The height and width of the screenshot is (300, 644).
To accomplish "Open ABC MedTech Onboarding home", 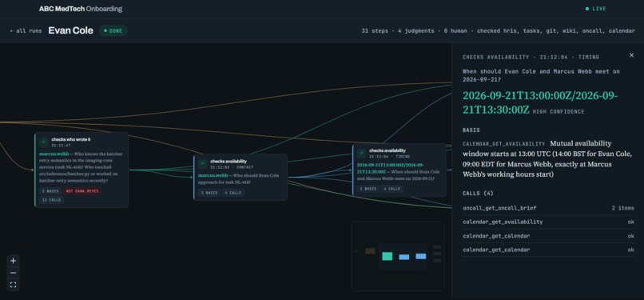I will tap(81, 9).
